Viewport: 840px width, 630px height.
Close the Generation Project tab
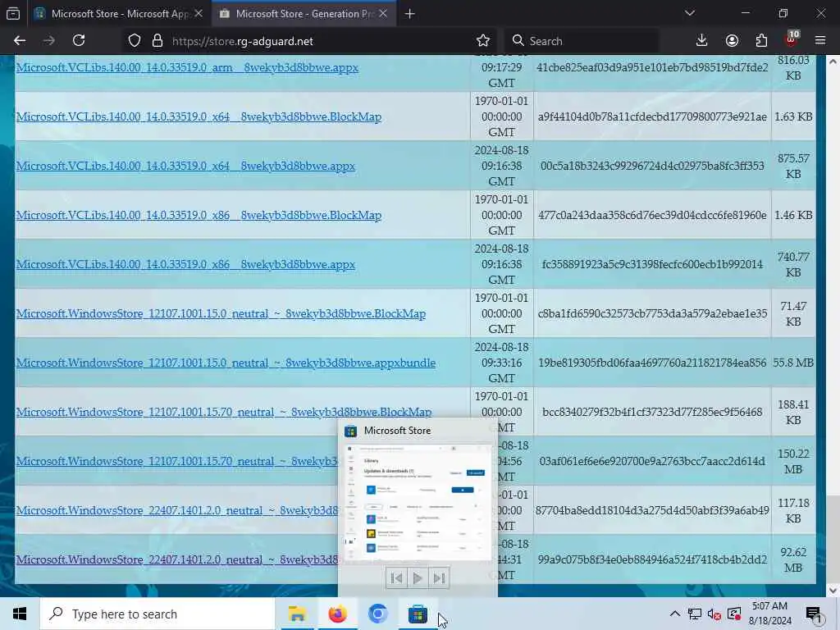coord(383,14)
